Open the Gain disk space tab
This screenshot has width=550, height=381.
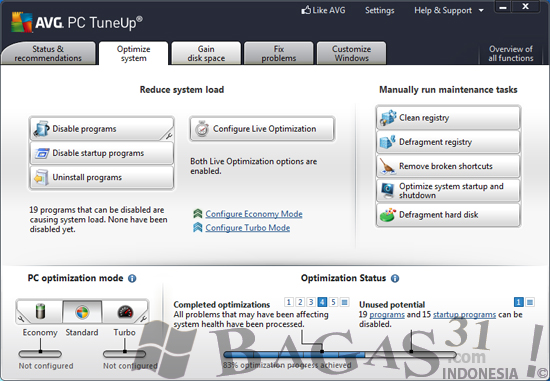tap(206, 53)
